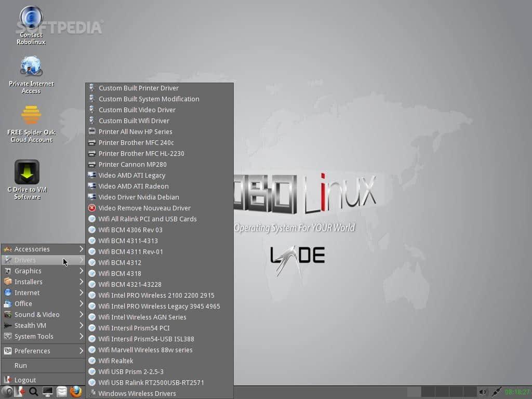Open the terminal monitor icon in taskbar
The width and height of the screenshot is (532, 399).
[48, 392]
